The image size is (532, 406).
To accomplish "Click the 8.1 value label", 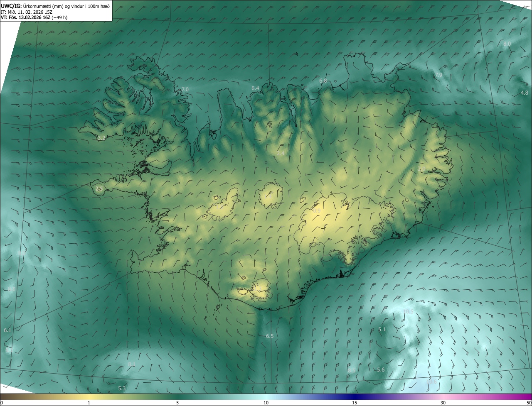I will point(132,364).
